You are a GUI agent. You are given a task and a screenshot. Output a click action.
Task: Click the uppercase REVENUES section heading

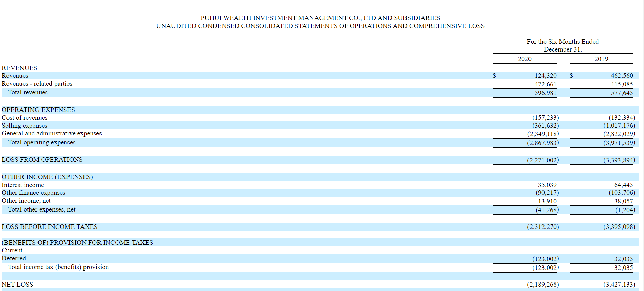click(19, 68)
